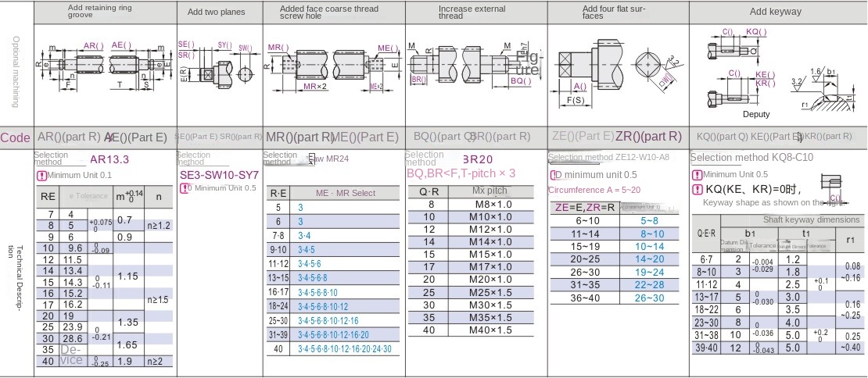Click the range cell 22~28

pos(649,284)
